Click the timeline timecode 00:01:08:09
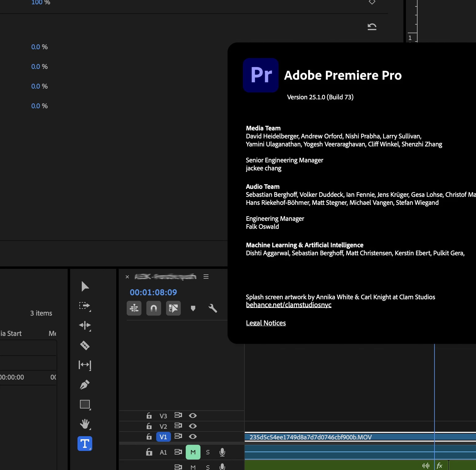Image resolution: width=476 pixels, height=470 pixels. click(x=153, y=292)
